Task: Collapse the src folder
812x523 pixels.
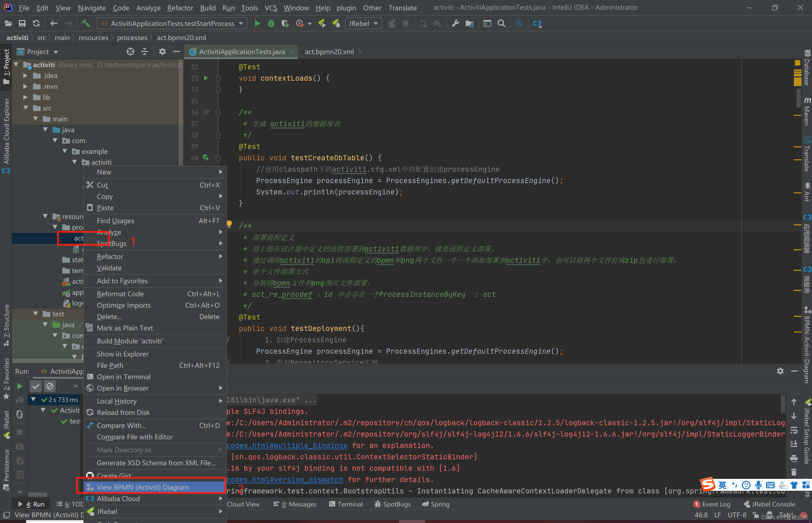Action: 25,108
